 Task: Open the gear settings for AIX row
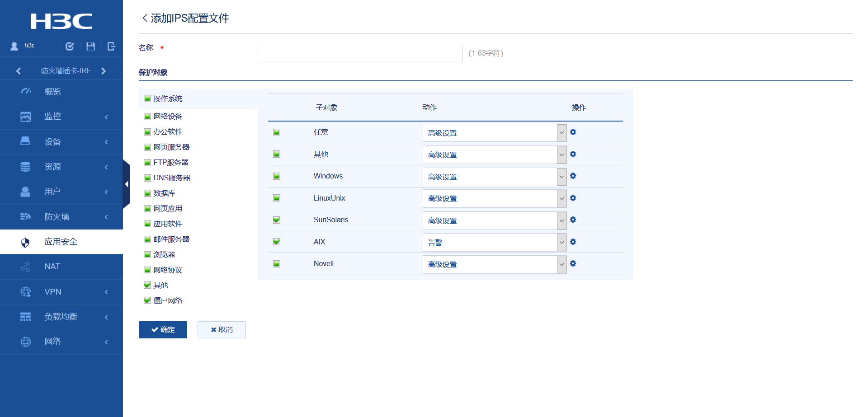(x=573, y=242)
